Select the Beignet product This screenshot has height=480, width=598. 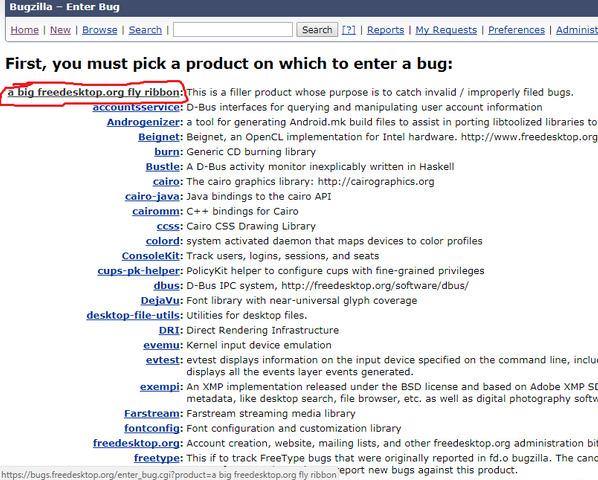click(x=159, y=137)
